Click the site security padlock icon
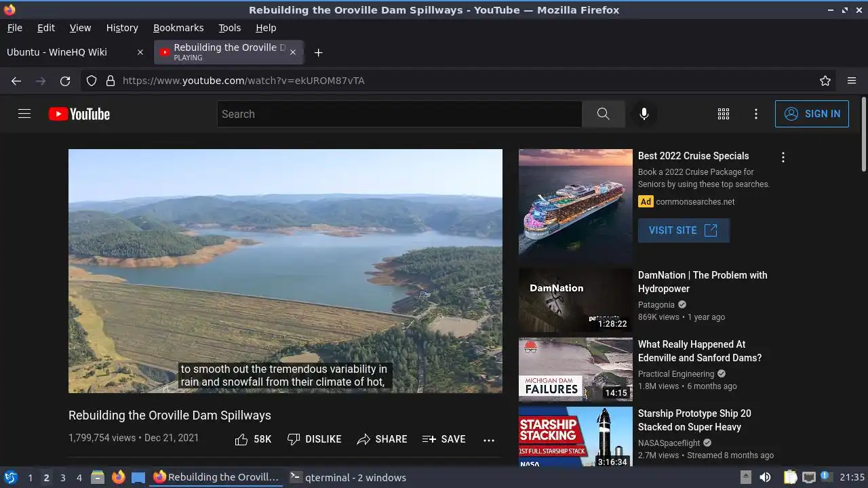The height and width of the screenshot is (488, 868). [111, 81]
